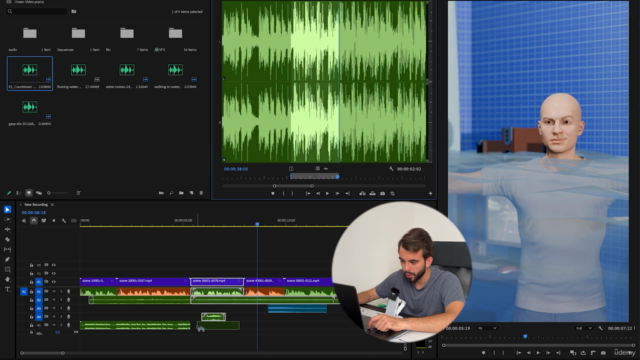Select the Ripple Edit tool
This screenshot has height=360, width=640.
pos(7,229)
